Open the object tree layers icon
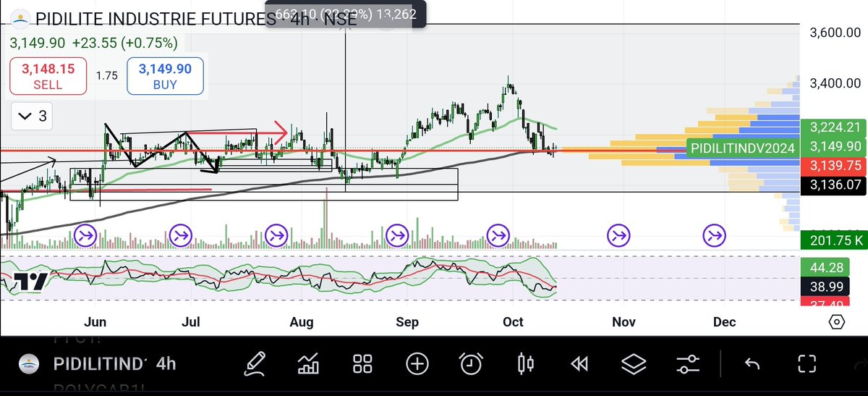Viewport: 868px width, 396px height. 634,364
